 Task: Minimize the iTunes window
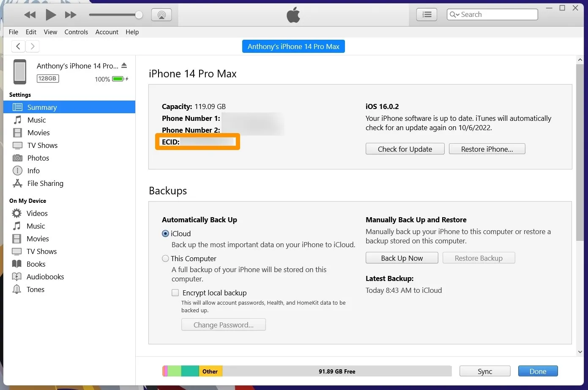tap(549, 8)
